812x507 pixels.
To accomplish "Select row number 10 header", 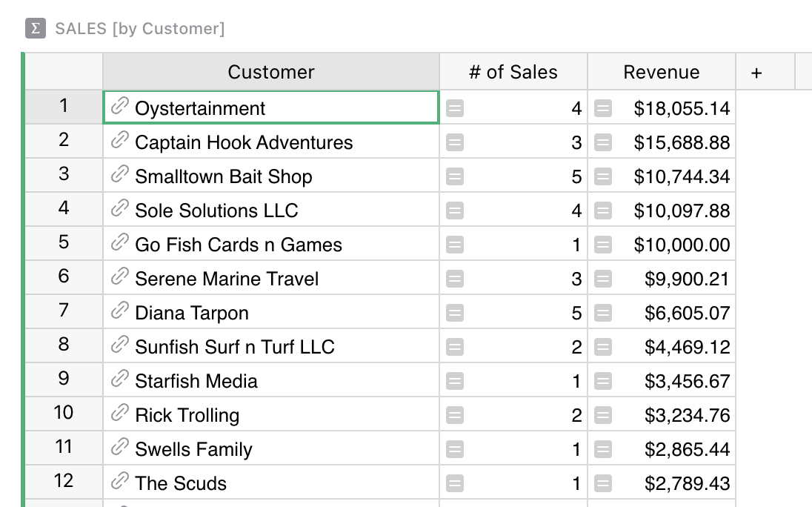I will (64, 412).
